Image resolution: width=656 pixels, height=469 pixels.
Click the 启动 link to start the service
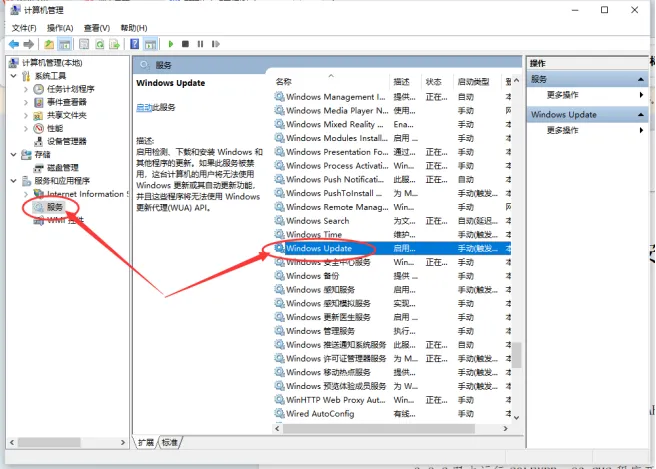(x=144, y=108)
